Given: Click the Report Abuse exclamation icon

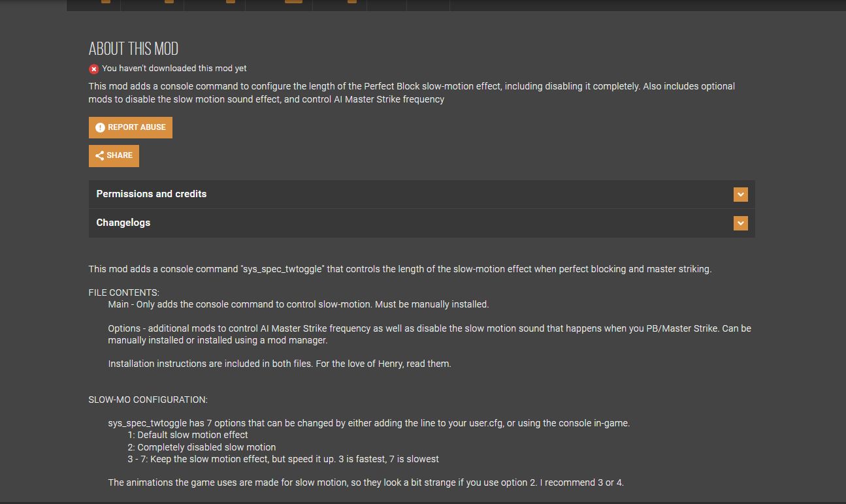Looking at the screenshot, I should pyautogui.click(x=100, y=128).
